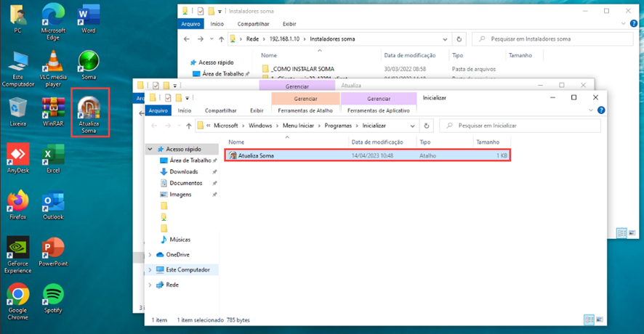Image resolution: width=644 pixels, height=334 pixels.
Task: Switch to large icons view in the Inicializar window
Action: pos(599,319)
